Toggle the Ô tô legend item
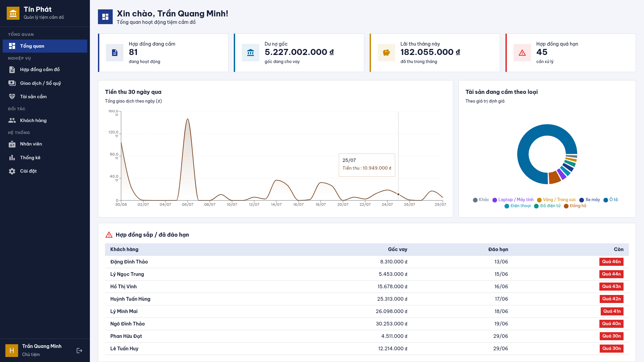Screen dimensions: 644x362 (610, 200)
